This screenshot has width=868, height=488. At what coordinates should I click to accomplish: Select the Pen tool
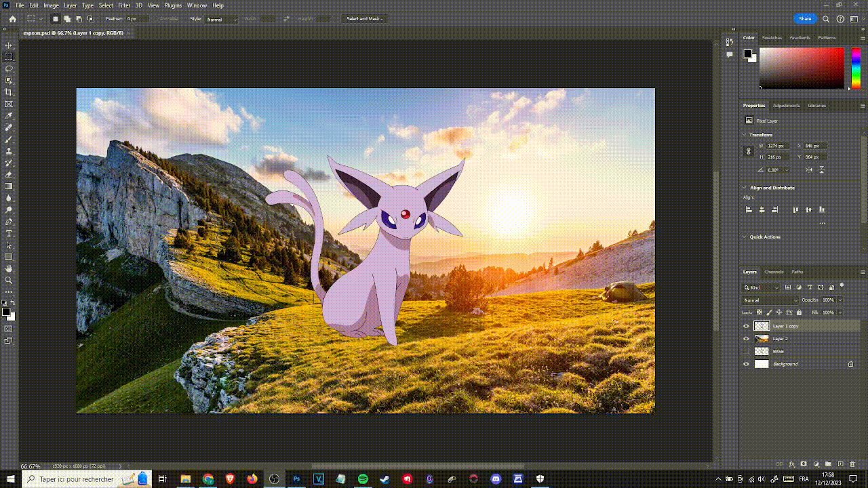click(x=9, y=222)
